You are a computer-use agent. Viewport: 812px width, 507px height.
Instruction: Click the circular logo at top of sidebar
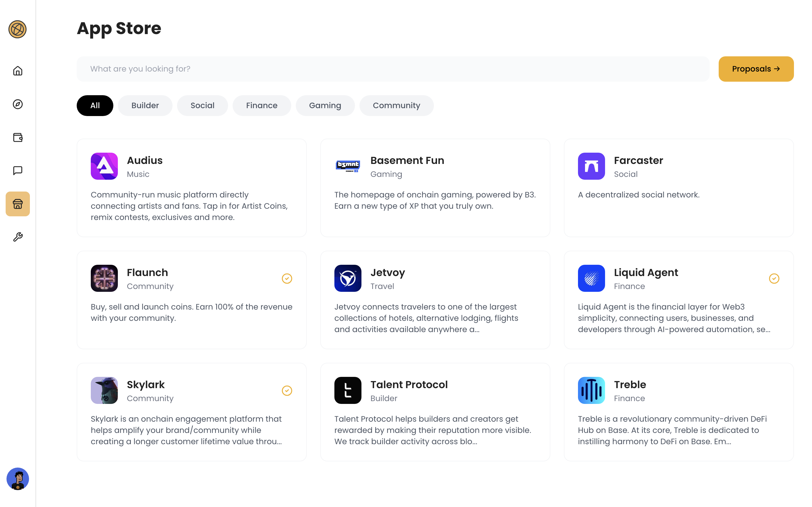click(x=17, y=30)
